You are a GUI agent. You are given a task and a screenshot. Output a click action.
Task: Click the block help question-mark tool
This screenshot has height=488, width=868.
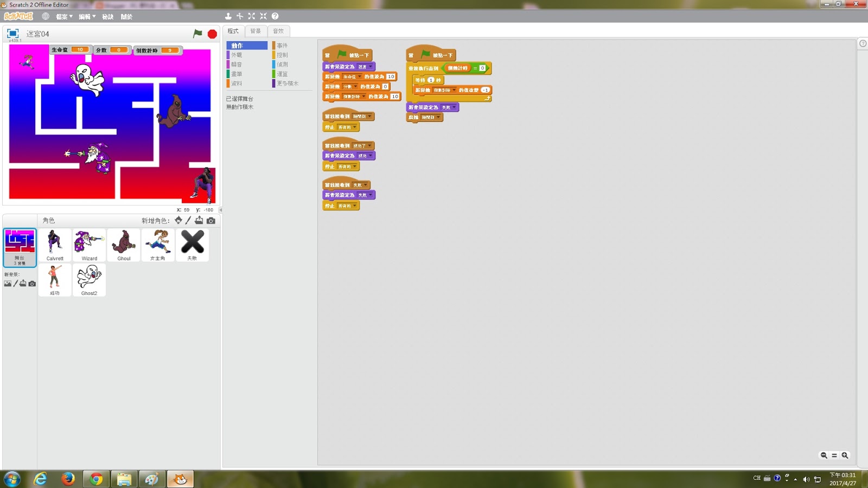275,16
